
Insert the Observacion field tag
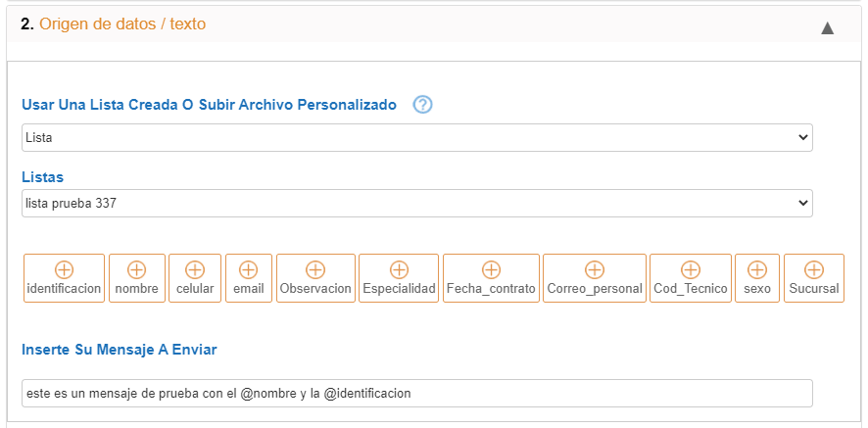tap(315, 278)
